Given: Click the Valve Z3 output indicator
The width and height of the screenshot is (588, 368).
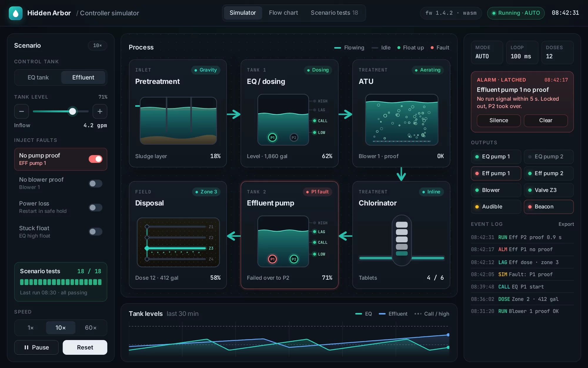Looking at the screenshot, I should [x=549, y=190].
